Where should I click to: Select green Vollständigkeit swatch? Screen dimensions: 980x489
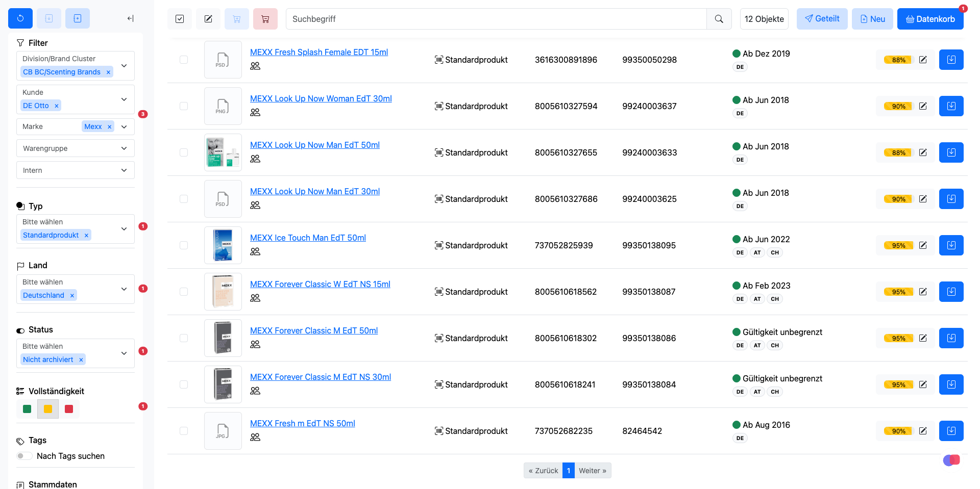(x=27, y=409)
